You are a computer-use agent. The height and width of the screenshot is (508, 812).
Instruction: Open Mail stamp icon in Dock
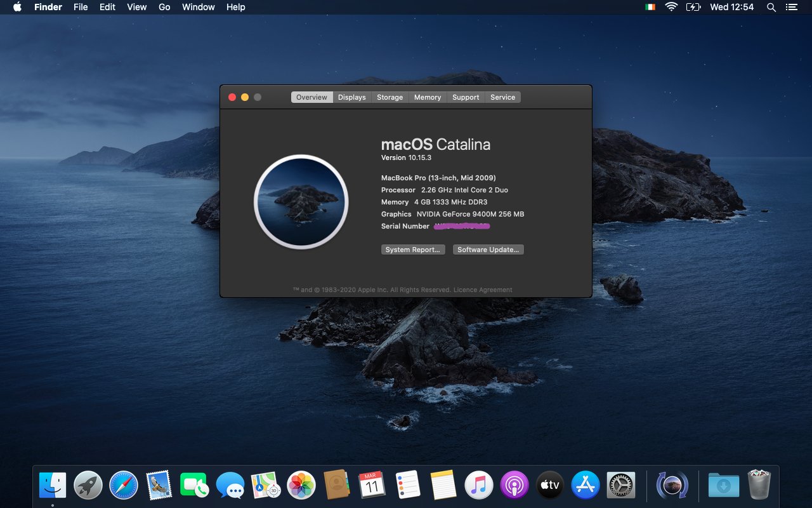pyautogui.click(x=159, y=486)
